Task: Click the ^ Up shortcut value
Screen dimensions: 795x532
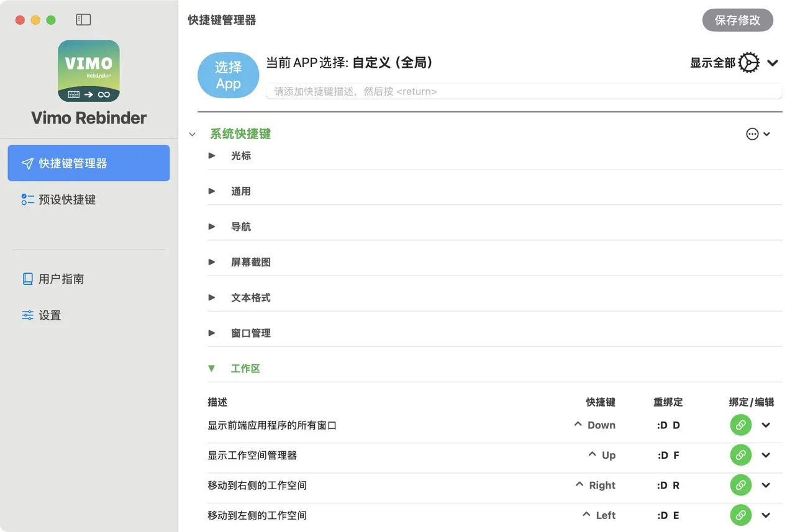Action: pyautogui.click(x=602, y=455)
